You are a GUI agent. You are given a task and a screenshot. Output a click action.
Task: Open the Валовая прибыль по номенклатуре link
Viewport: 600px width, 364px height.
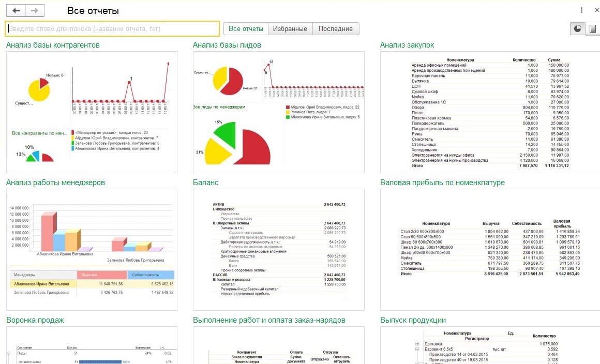click(442, 183)
